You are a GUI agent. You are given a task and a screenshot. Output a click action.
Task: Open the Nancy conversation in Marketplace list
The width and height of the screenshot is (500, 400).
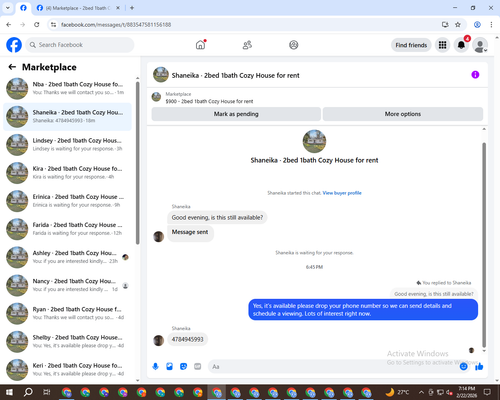[x=67, y=285]
